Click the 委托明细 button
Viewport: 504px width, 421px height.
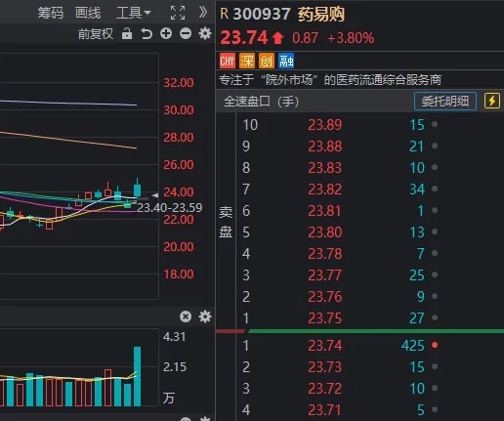coord(445,102)
